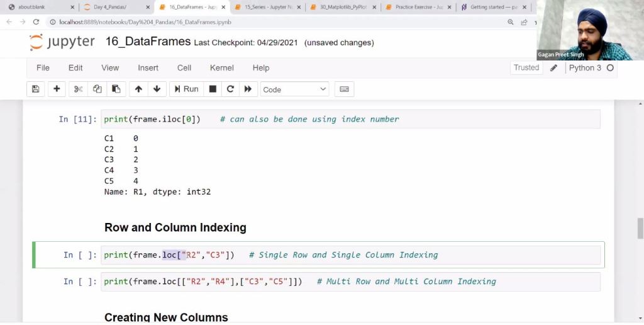Insert a cell below with plus icon
Image resolution: width=644 pixels, height=325 pixels.
click(57, 89)
